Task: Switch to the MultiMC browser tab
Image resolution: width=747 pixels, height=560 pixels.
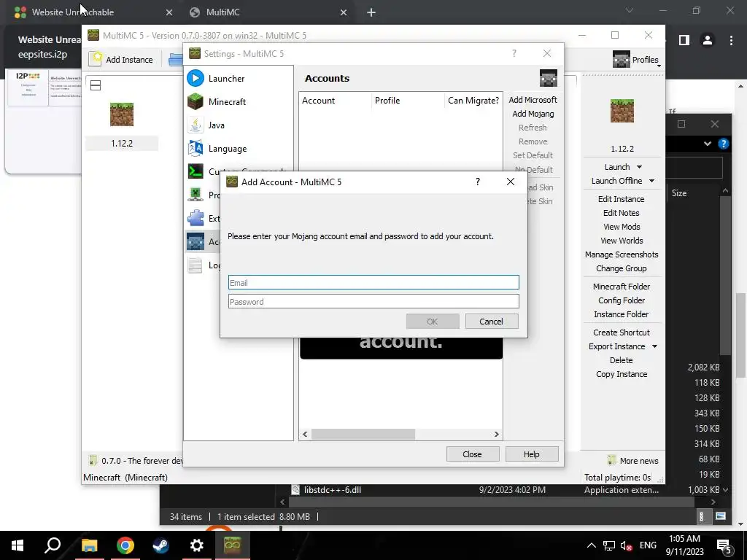Action: tap(268, 12)
